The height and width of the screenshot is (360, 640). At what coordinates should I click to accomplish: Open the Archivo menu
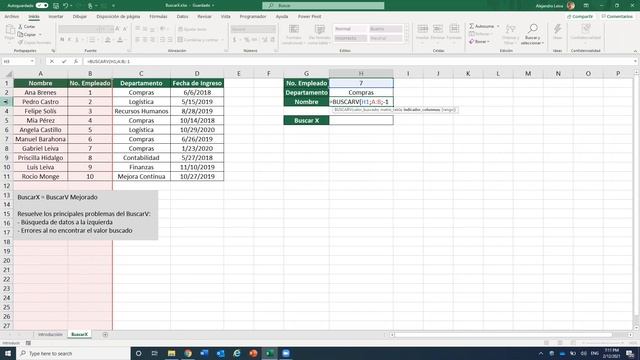coord(12,16)
